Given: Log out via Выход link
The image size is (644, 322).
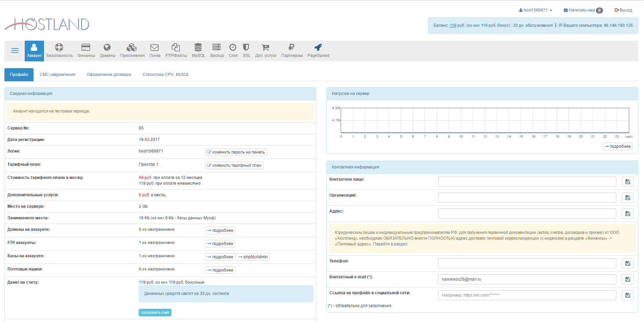Looking at the screenshot, I should point(623,10).
